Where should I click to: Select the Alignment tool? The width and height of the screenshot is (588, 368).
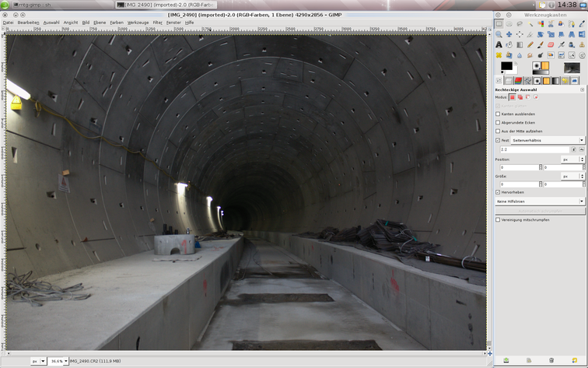[x=520, y=34]
